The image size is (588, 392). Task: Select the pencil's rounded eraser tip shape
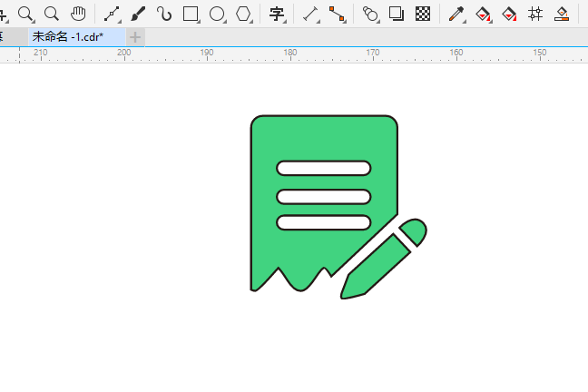[x=413, y=231]
